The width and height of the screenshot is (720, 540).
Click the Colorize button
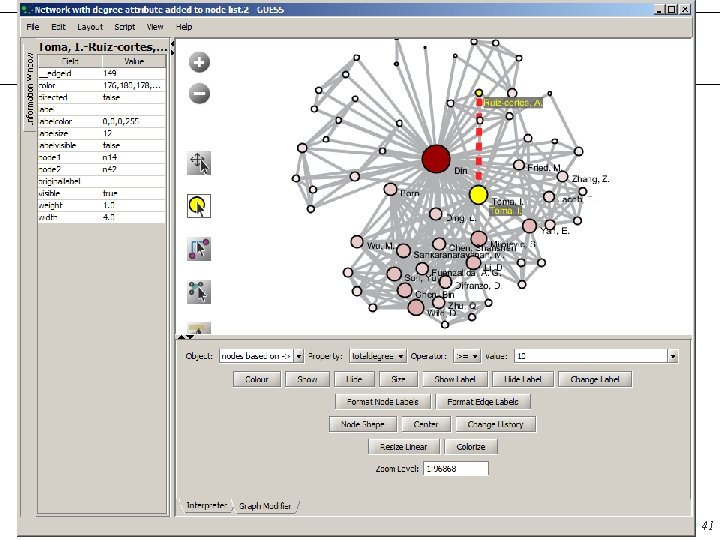click(x=471, y=447)
